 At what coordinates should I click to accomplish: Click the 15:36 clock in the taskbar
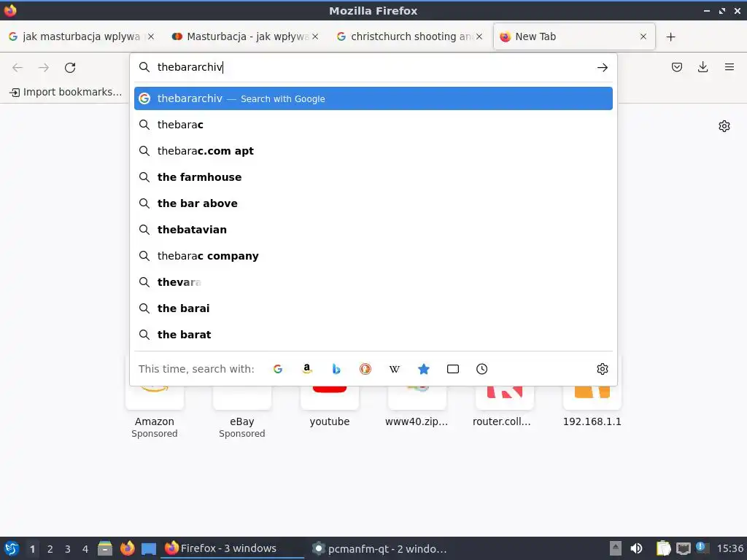(729, 548)
